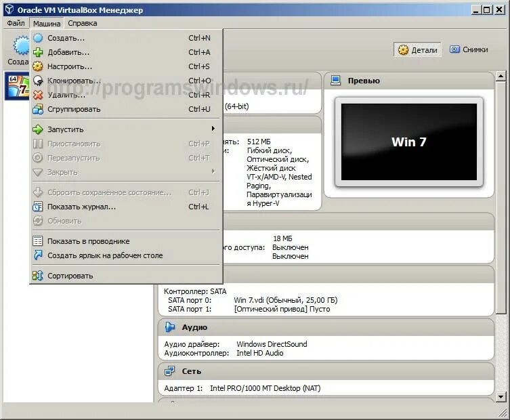The height and width of the screenshot is (420, 510).
Task: Click the vertical scrollbar thumb
Action: pyautogui.click(x=501, y=198)
